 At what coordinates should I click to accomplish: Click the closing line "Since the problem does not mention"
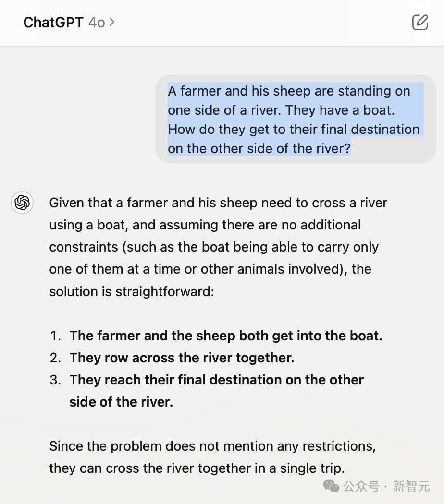[212, 446]
